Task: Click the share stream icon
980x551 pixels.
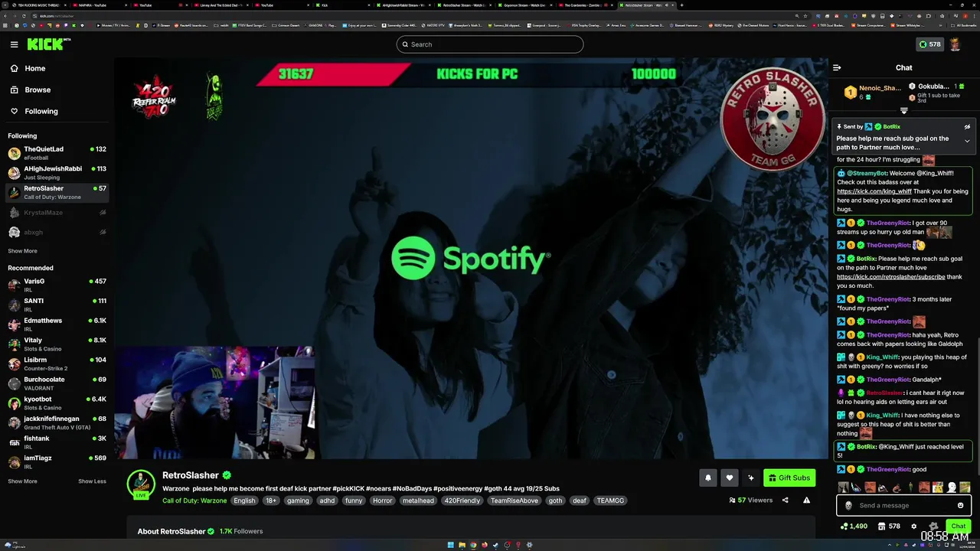Action: point(785,500)
